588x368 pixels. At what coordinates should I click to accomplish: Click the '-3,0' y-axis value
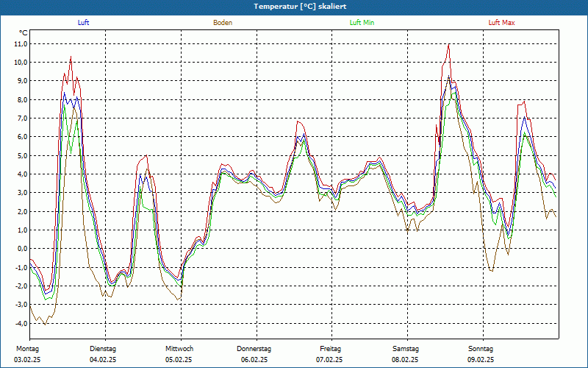pyautogui.click(x=21, y=305)
